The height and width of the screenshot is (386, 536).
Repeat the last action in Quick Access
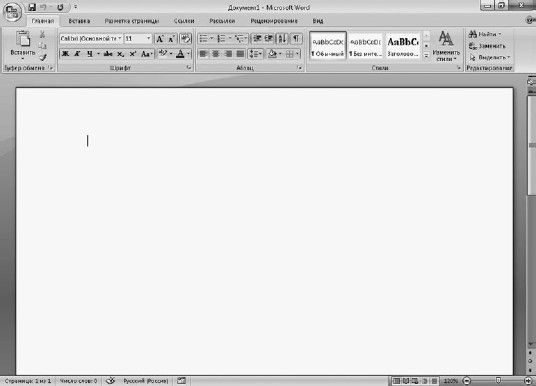[x=60, y=7]
